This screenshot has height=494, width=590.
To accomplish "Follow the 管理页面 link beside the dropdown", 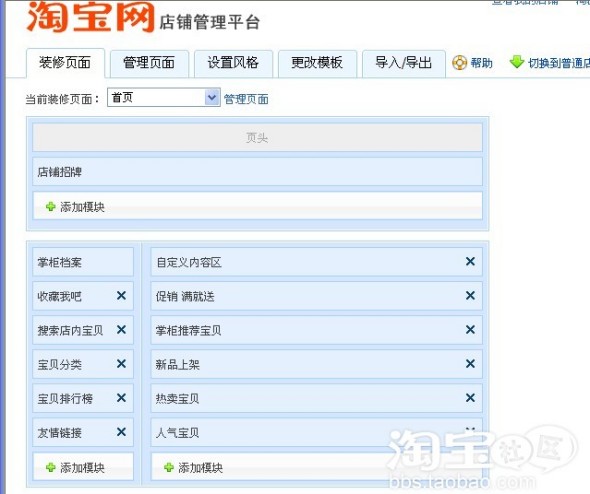I will pyautogui.click(x=246, y=99).
